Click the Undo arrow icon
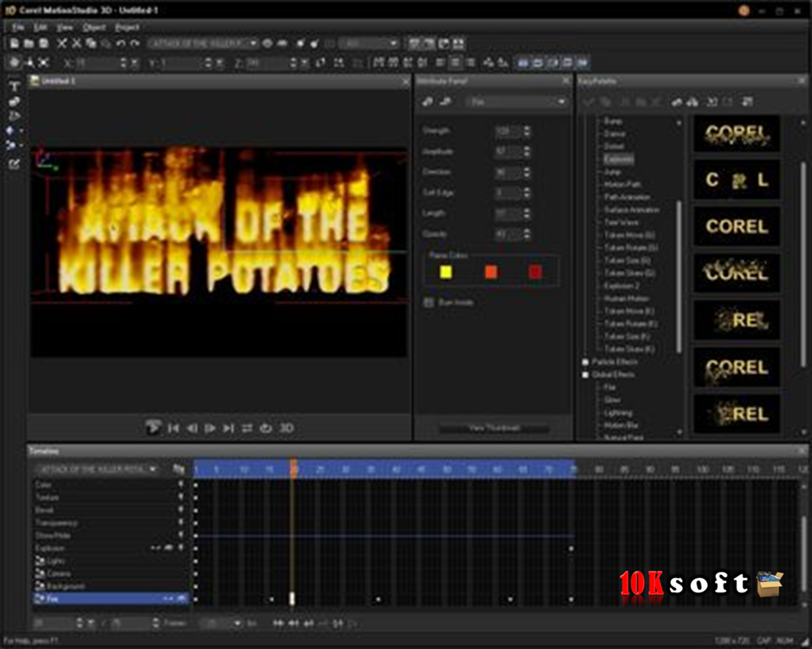The height and width of the screenshot is (649, 812). coord(121,44)
